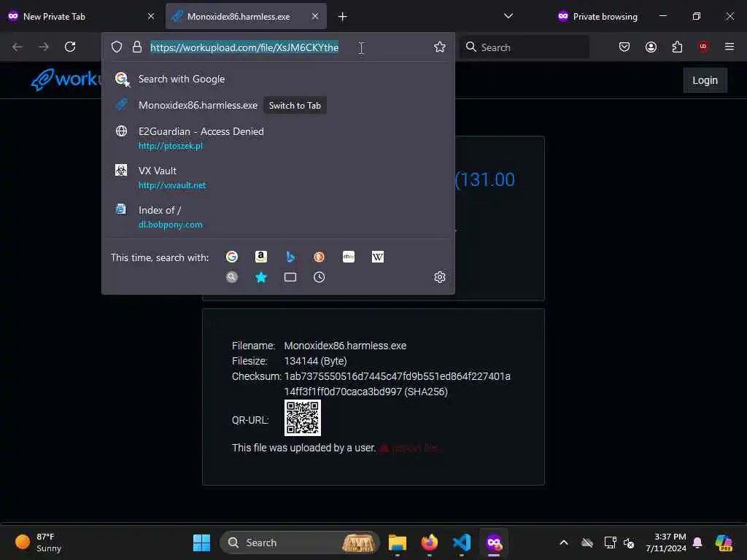
Task: Reload the current page
Action: coord(70,47)
